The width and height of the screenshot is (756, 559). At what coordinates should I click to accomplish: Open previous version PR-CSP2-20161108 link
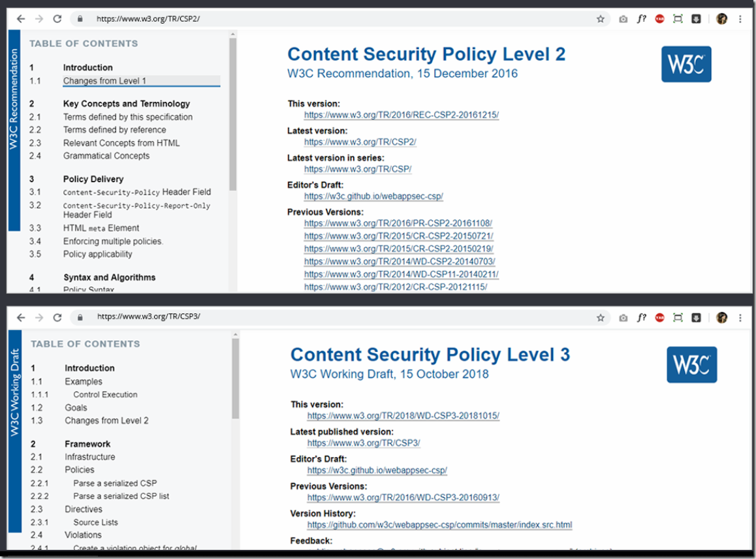click(x=398, y=223)
